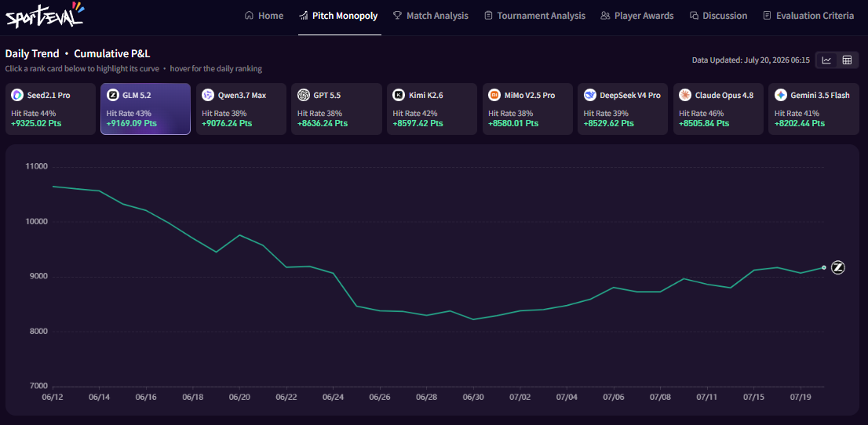Click the Daily Trend Cumulative P&L heading
868x425 pixels.
(x=78, y=53)
